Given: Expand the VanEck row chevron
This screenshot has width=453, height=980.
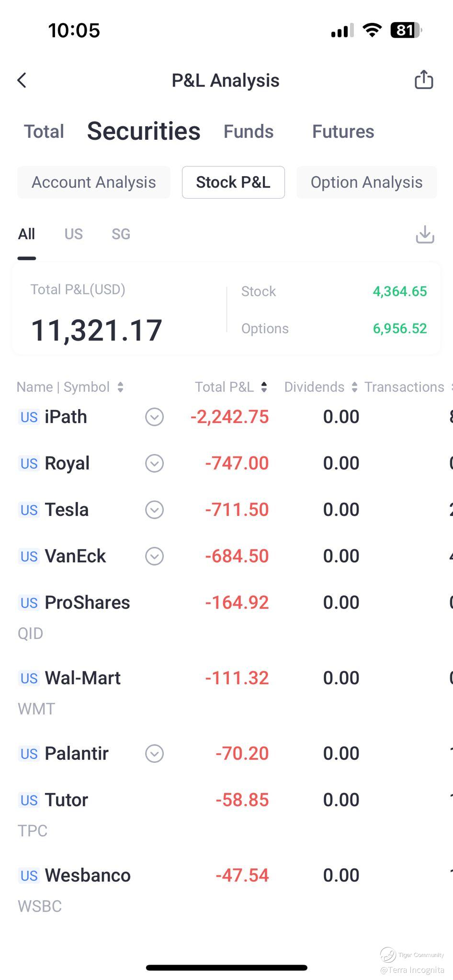Looking at the screenshot, I should [154, 556].
